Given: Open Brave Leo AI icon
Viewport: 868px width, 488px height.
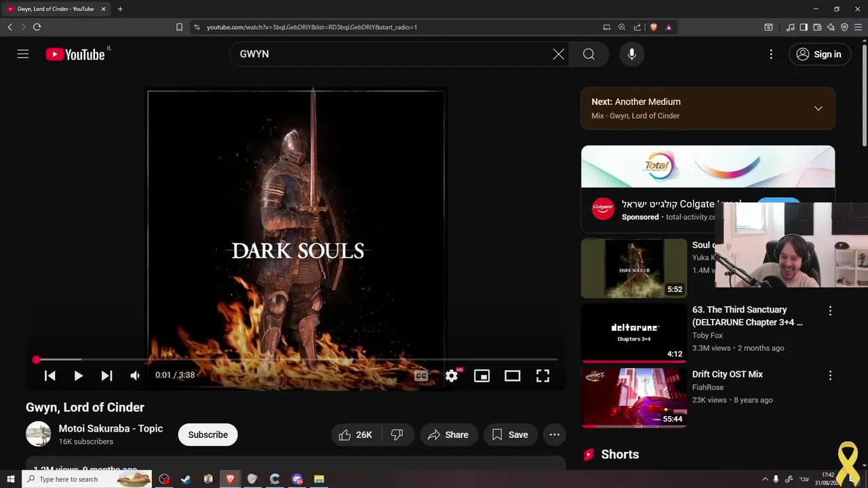Looking at the screenshot, I should click(831, 27).
